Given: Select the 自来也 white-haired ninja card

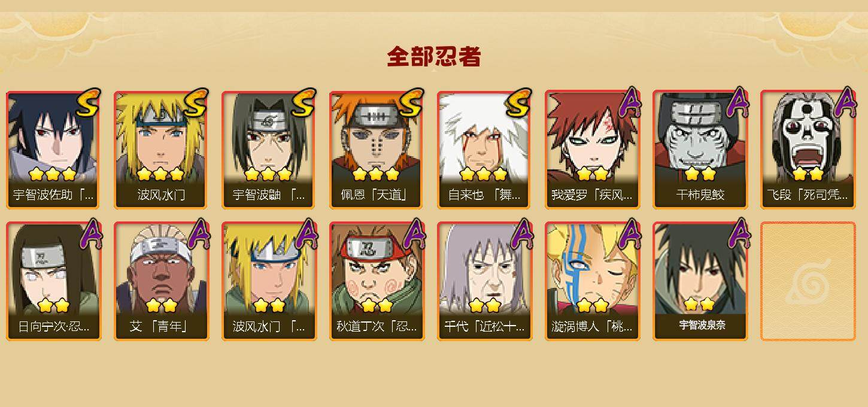Looking at the screenshot, I should pos(484,150).
